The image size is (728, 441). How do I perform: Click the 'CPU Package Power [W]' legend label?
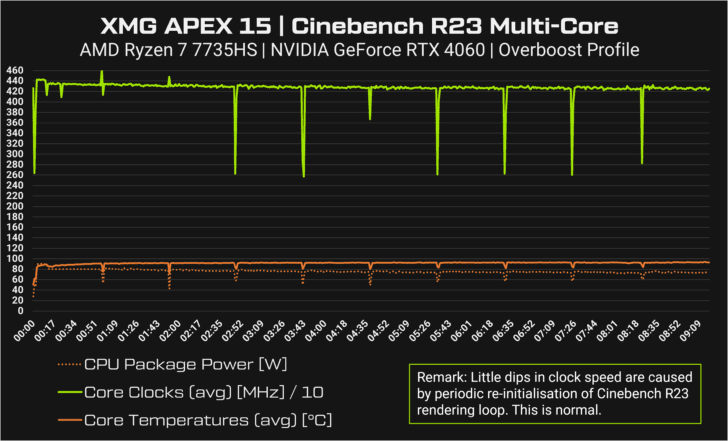(x=186, y=364)
